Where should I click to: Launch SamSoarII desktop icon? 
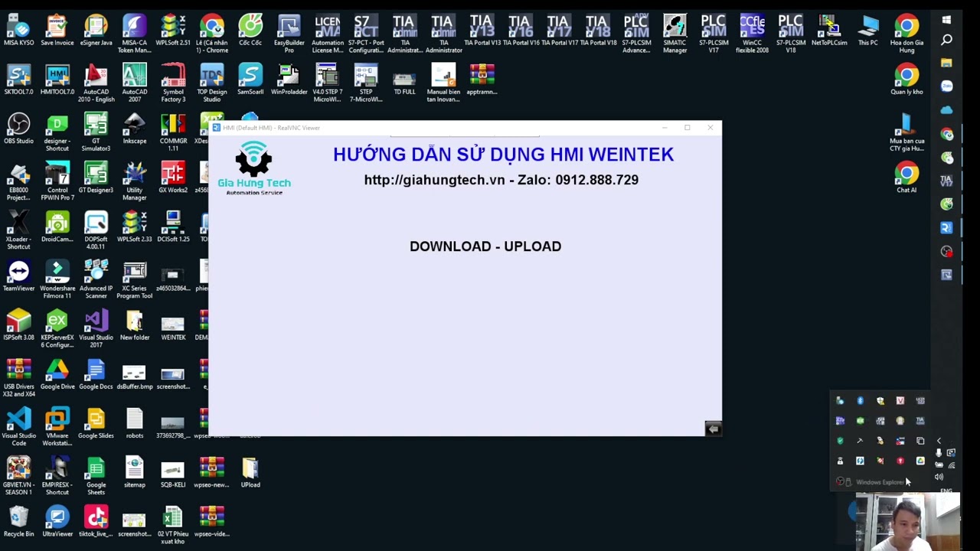click(250, 80)
